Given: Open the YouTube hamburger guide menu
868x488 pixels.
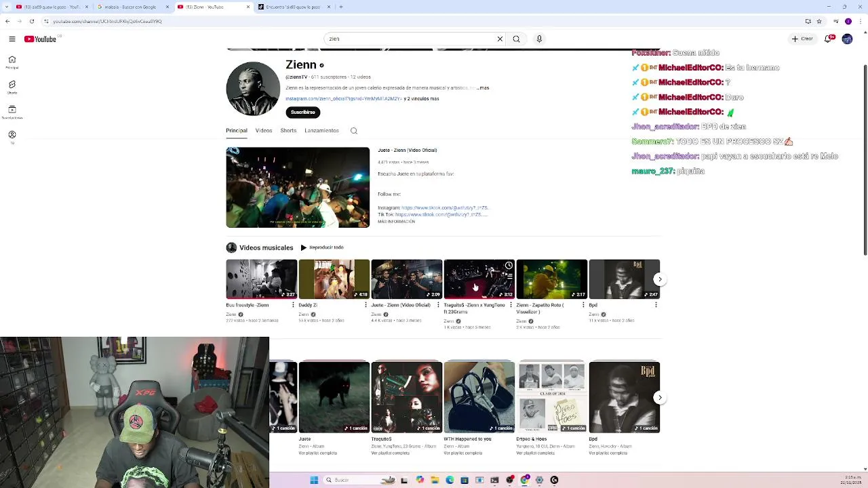Looking at the screenshot, I should pos(12,39).
